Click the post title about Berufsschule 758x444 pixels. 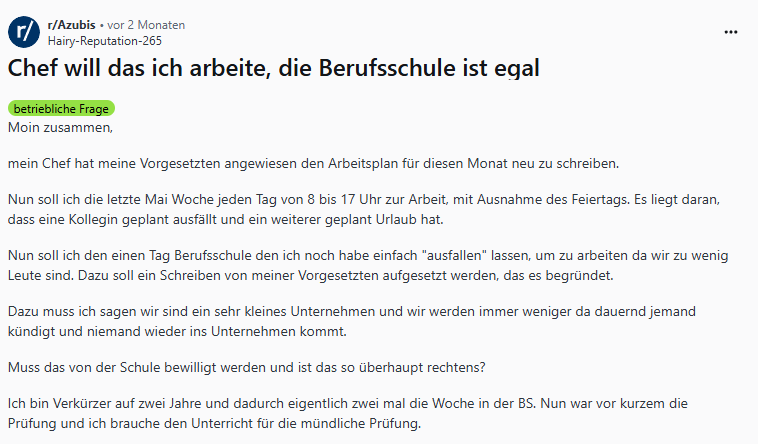tap(274, 69)
